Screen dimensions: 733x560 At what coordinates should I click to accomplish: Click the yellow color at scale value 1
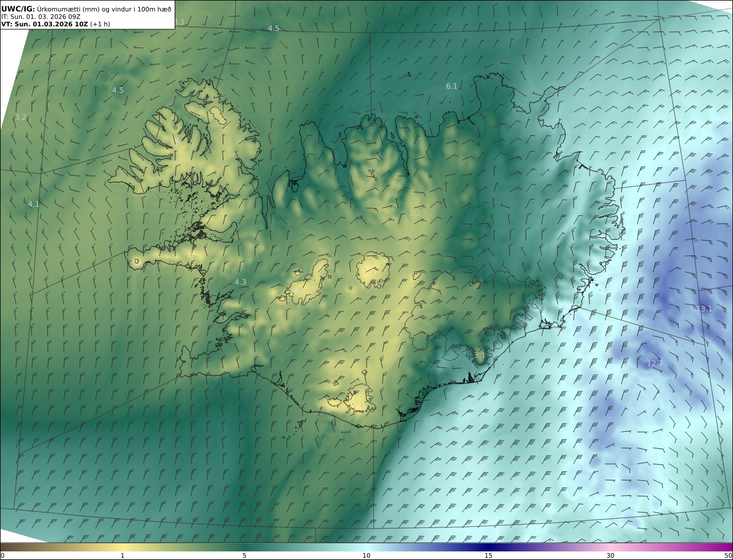tap(123, 547)
